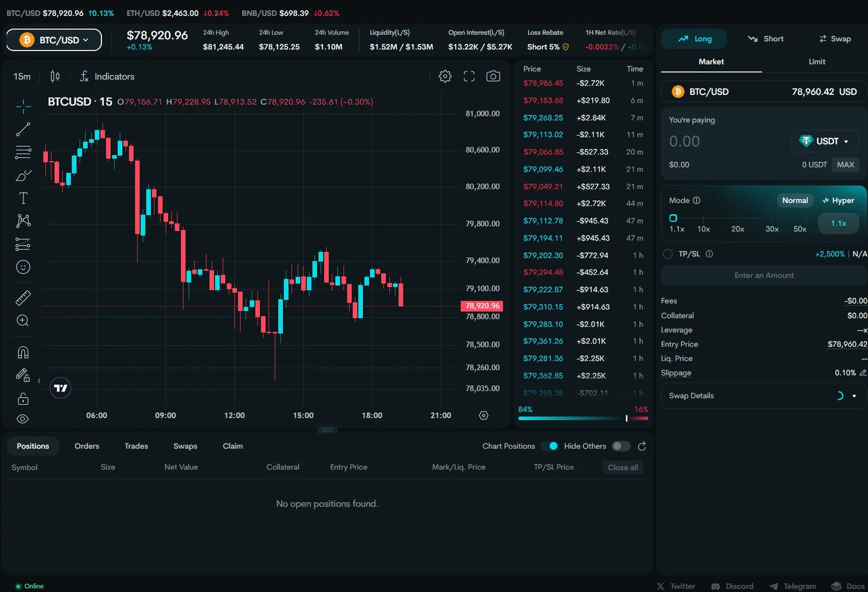868x592 pixels.
Task: Open chart settings gear
Action: coord(445,77)
